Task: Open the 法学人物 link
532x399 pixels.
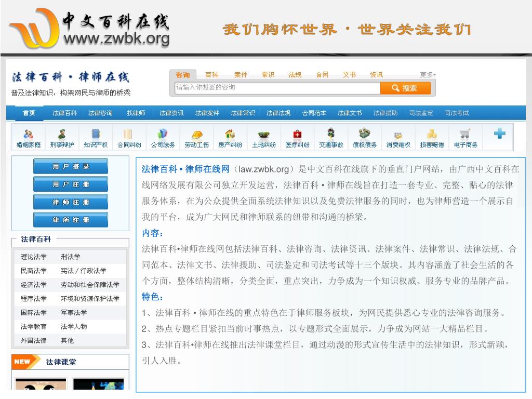Action: 74,326
